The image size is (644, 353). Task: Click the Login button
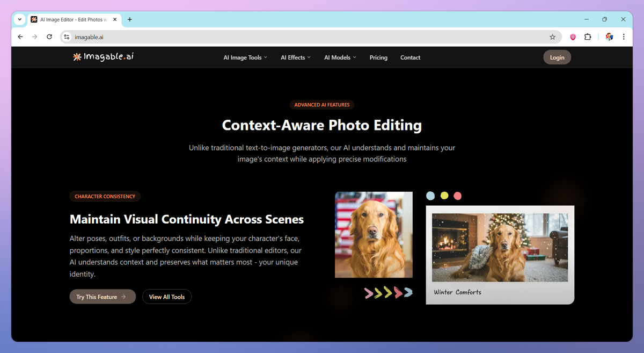(557, 57)
